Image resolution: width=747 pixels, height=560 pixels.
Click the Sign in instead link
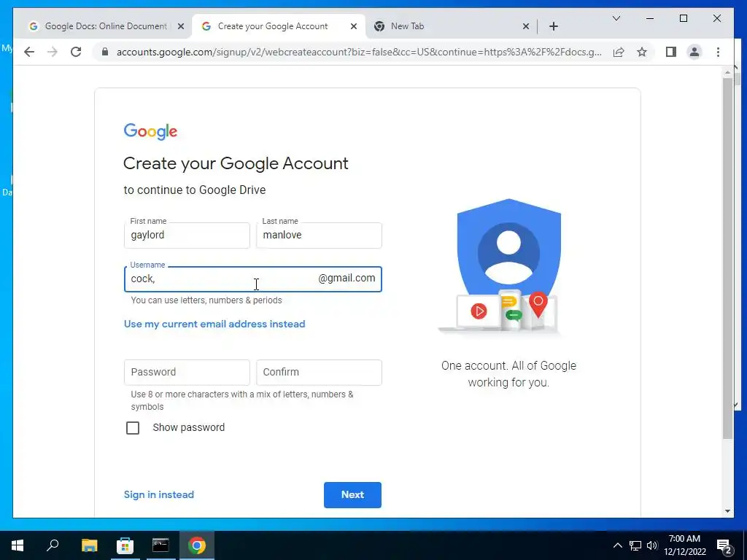[x=158, y=494]
